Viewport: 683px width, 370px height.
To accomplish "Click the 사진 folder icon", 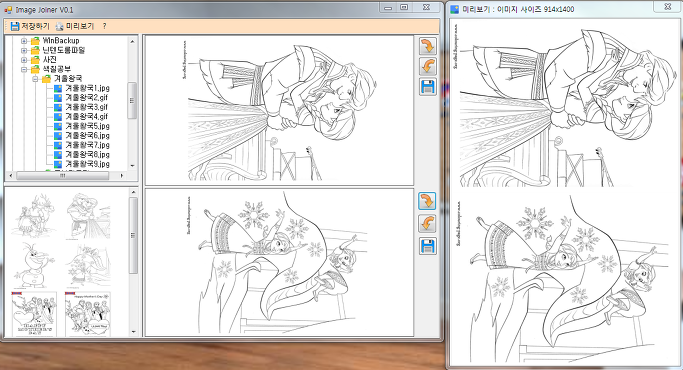I will coord(35,60).
